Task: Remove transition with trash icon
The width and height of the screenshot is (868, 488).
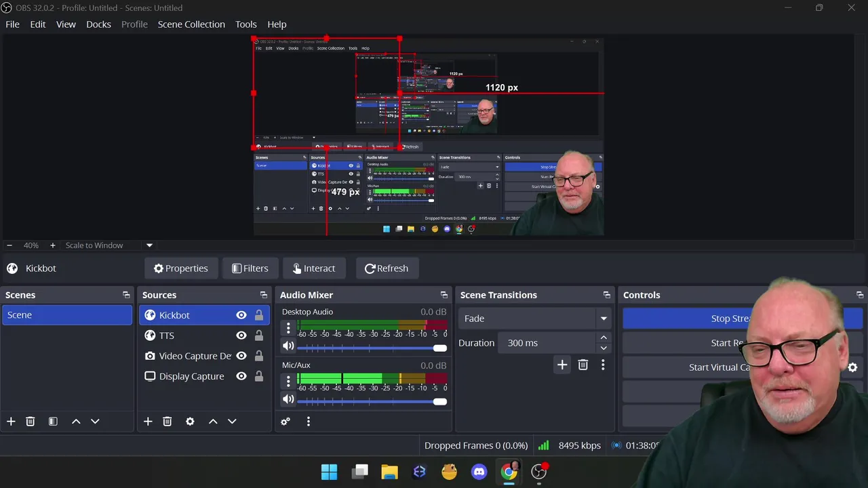Action: (583, 365)
